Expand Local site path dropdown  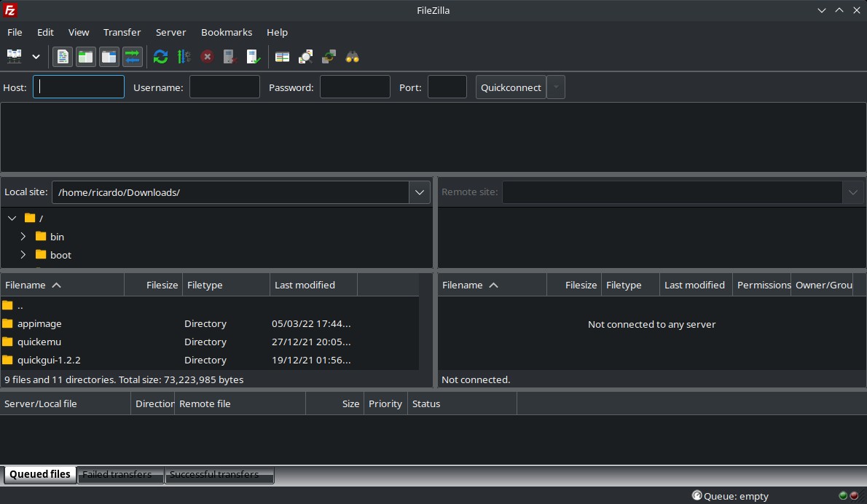(420, 192)
